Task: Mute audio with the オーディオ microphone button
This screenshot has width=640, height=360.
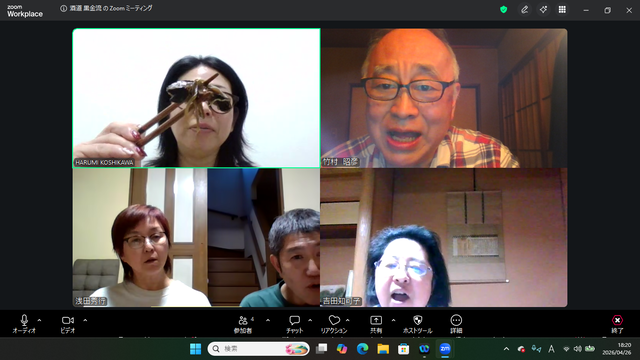Action: coord(24,324)
